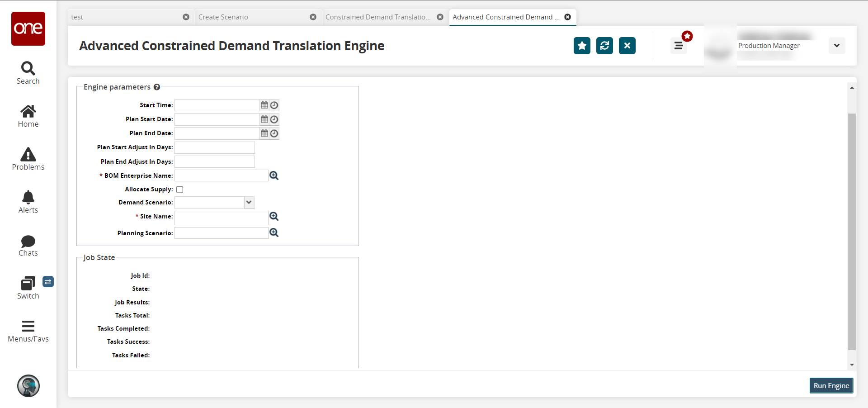868x408 pixels.
Task: Click the Allocate Supply label
Action: pyautogui.click(x=149, y=190)
